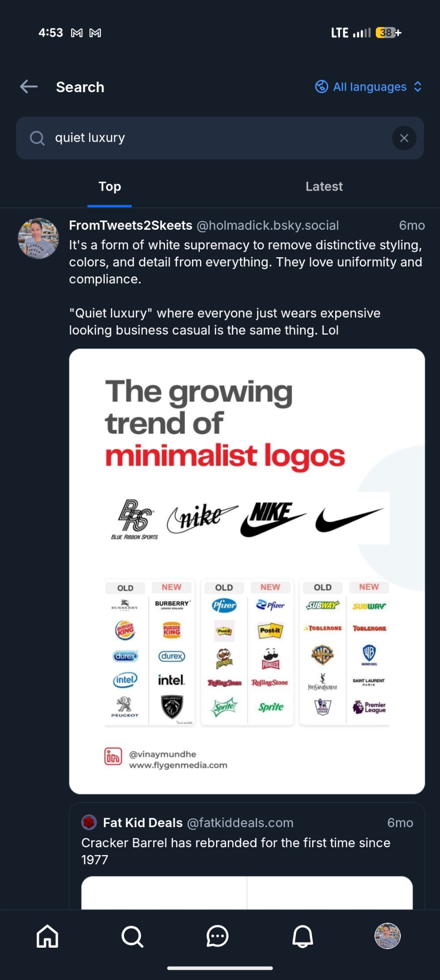Open Search from bottom navigation
Image resolution: width=440 pixels, height=980 pixels.
[132, 936]
